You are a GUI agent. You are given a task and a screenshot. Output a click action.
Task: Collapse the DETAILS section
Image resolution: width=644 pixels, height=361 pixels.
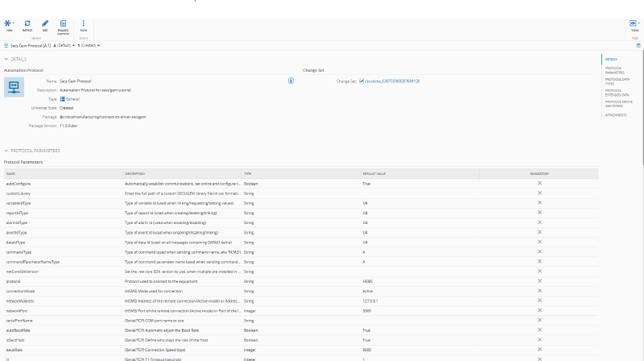[x=6, y=59]
